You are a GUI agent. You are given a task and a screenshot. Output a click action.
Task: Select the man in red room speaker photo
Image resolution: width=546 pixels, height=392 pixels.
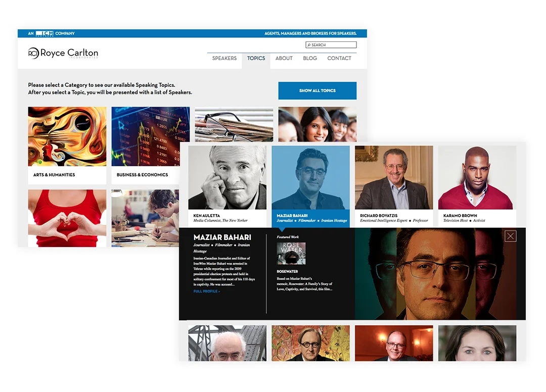pyautogui.click(x=394, y=343)
